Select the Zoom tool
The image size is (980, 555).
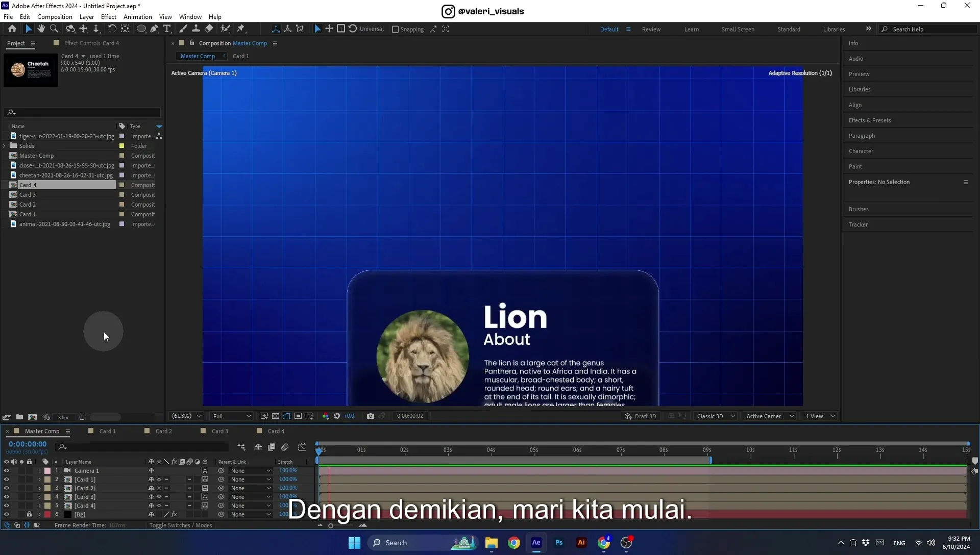54,29
